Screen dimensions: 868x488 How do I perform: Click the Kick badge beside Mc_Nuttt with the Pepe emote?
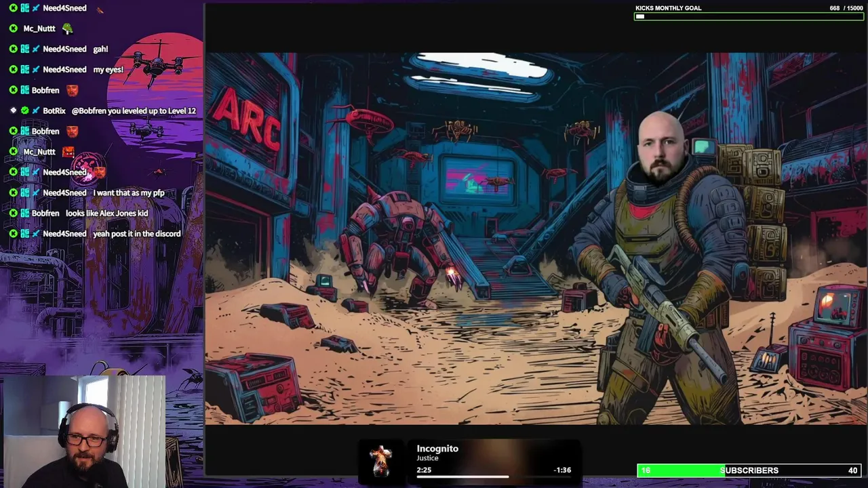click(13, 28)
